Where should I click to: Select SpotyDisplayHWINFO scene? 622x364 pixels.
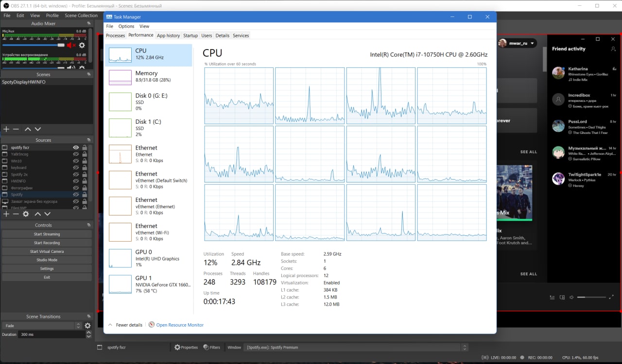pos(47,82)
